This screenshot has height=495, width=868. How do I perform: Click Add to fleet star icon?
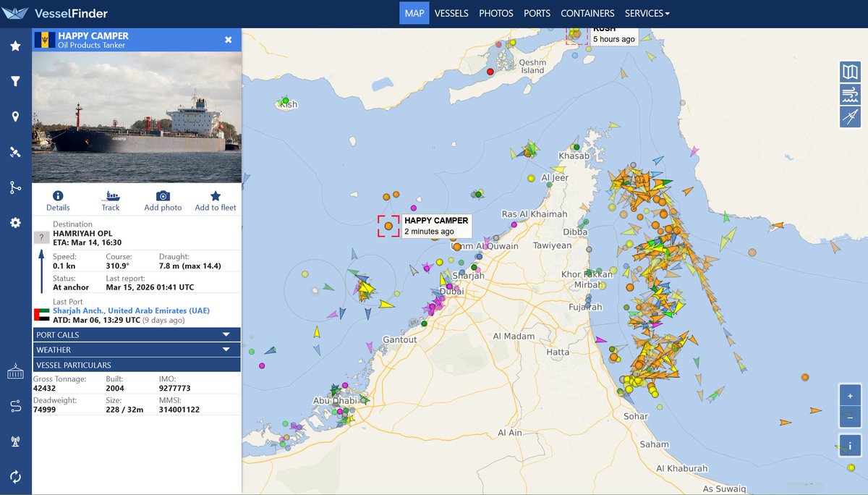pos(216,201)
